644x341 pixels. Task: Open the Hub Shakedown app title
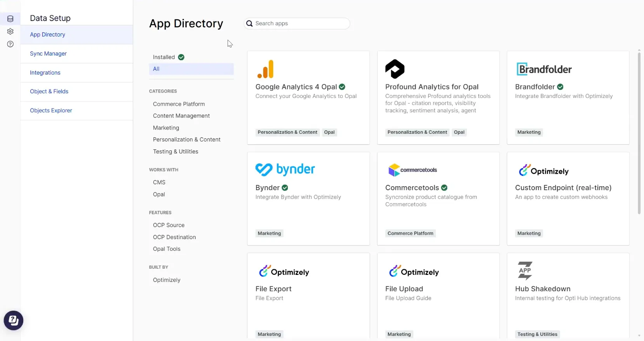pos(543,289)
